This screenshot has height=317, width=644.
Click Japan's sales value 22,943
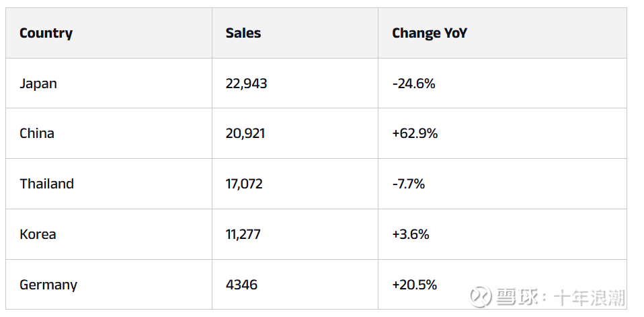coord(246,83)
